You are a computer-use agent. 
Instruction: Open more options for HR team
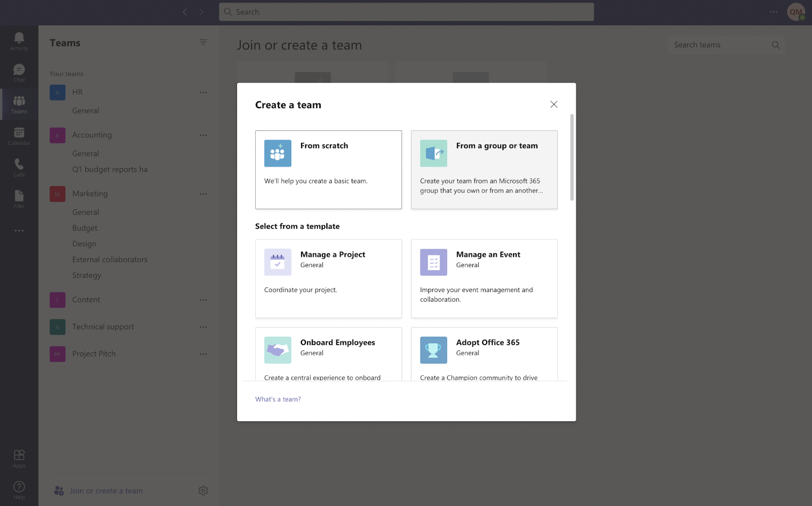pos(203,92)
